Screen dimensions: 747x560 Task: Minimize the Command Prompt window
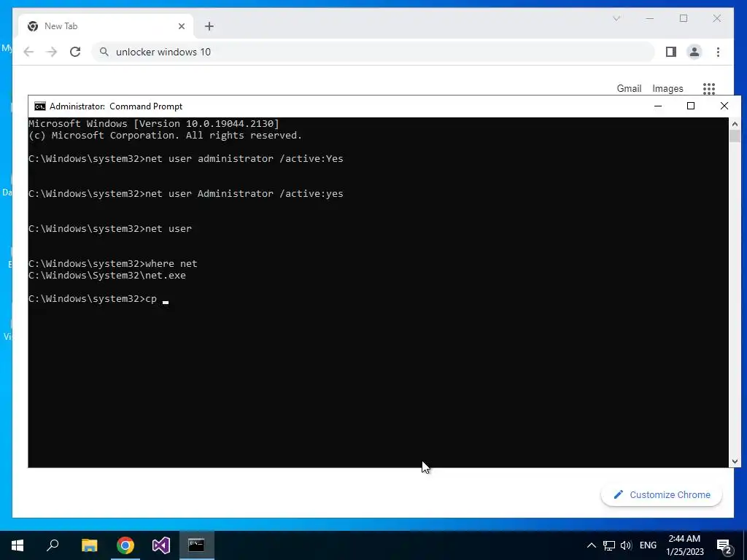658,106
